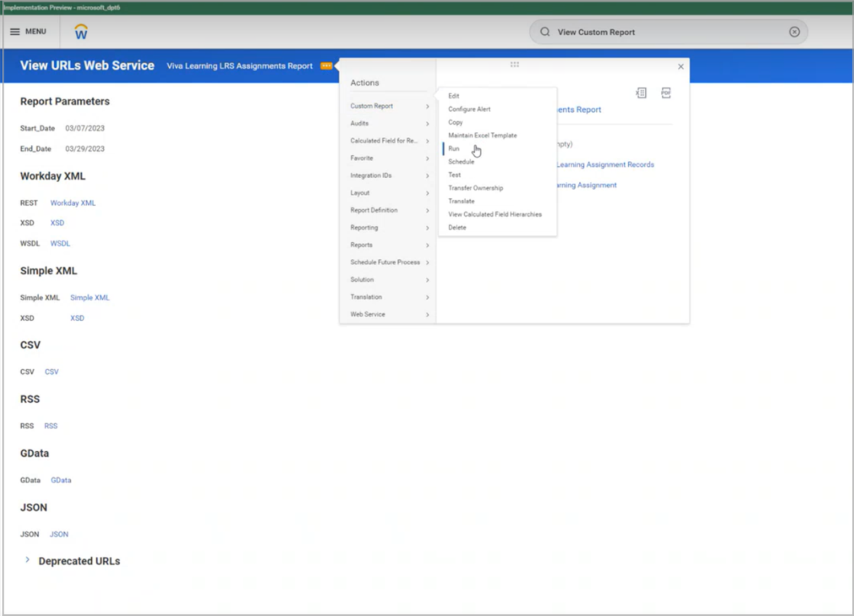The width and height of the screenshot is (854, 616).
Task: Choose Edit from the submenu
Action: tap(454, 96)
